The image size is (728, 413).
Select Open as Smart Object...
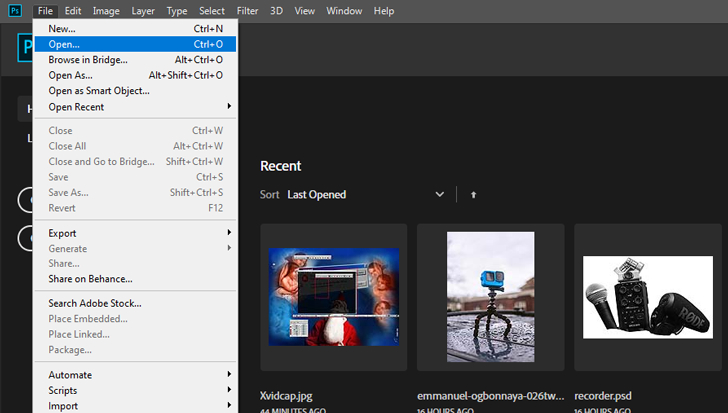(136, 90)
